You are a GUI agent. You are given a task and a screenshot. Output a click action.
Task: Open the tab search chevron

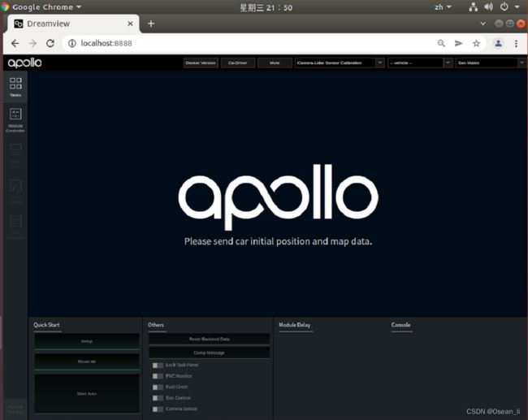tap(483, 24)
